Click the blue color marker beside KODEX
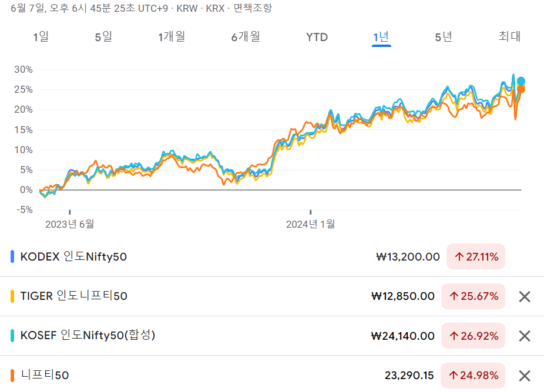Screen dimensions: 544x392 point(12,257)
